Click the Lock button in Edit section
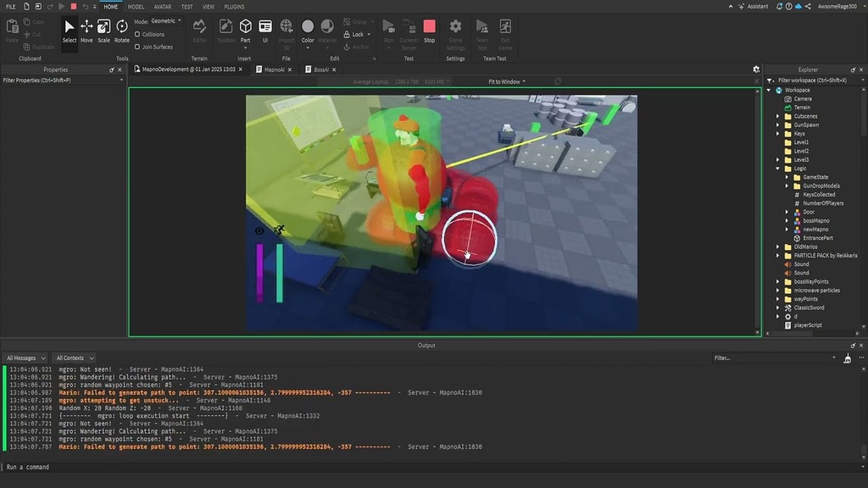The width and height of the screenshot is (868, 488). (356, 34)
